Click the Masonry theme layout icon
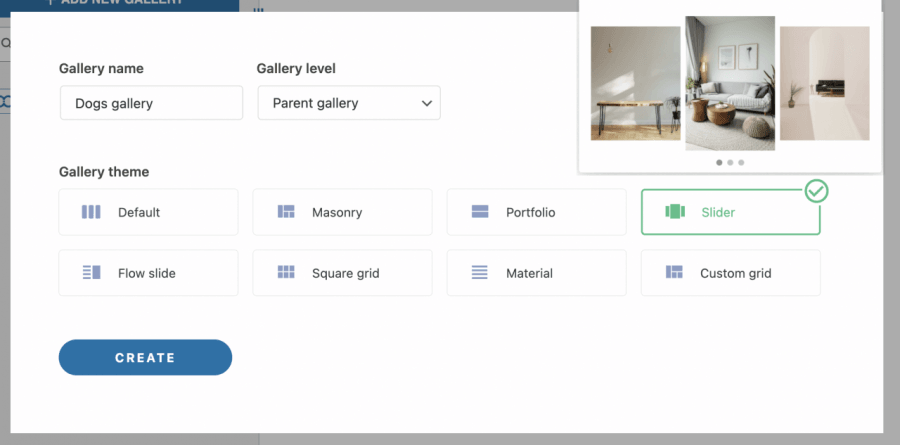The height and width of the screenshot is (445, 900). coord(286,212)
